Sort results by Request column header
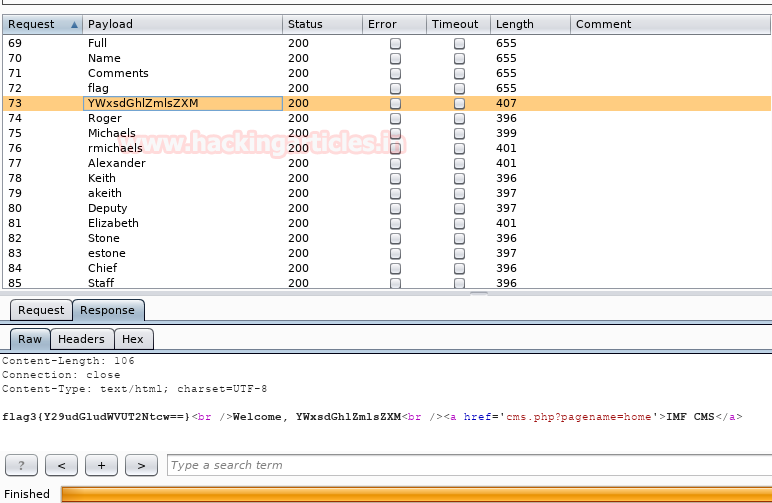Viewport: 772px width, 503px height. coord(42,24)
